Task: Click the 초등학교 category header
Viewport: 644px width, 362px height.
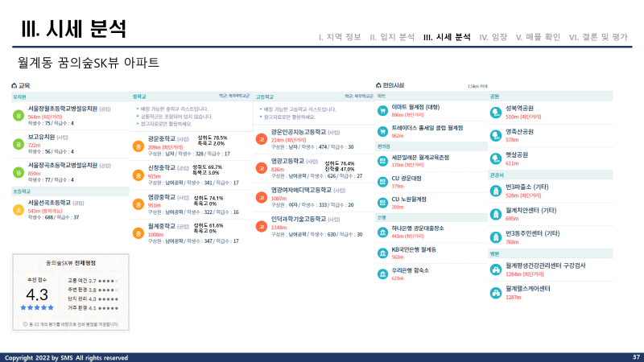Action: (x=70, y=191)
